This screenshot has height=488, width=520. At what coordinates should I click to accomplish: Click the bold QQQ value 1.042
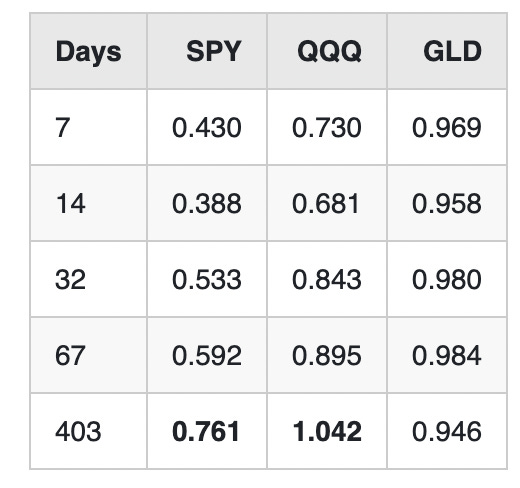tap(327, 431)
